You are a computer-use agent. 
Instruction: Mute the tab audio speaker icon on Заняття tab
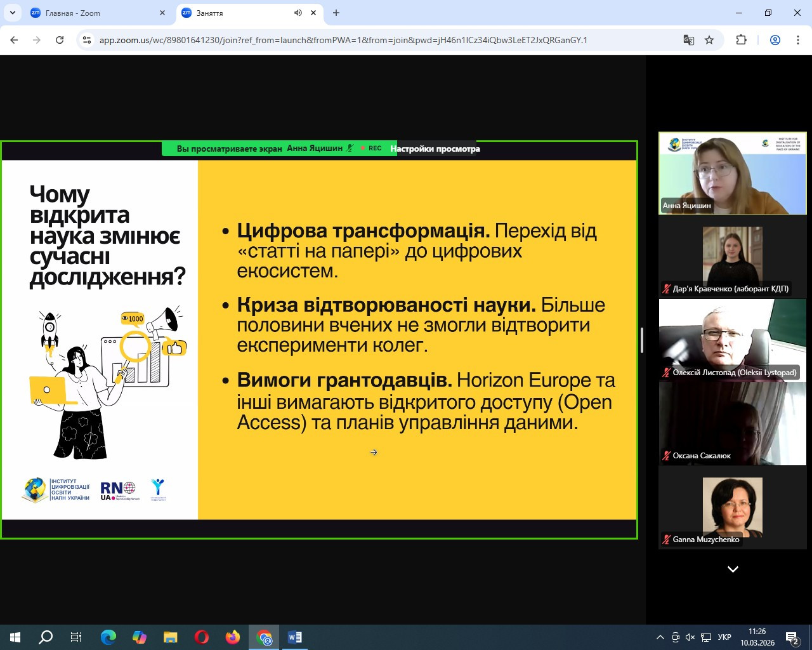(298, 13)
